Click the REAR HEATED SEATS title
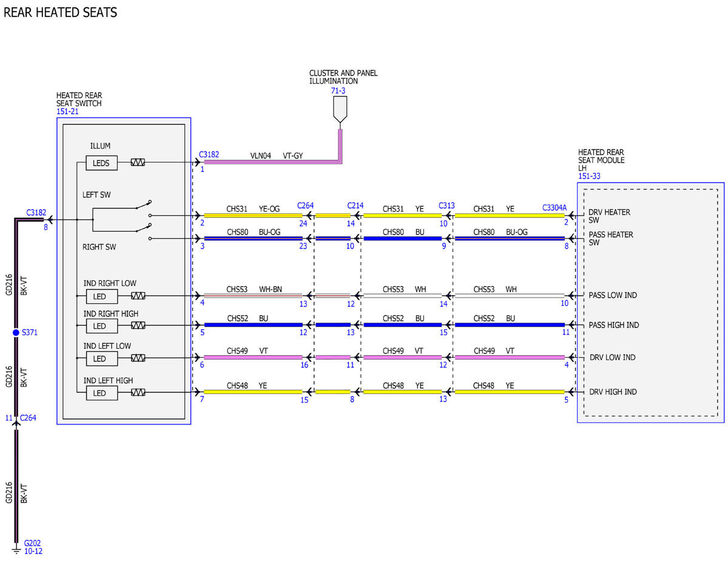 click(x=60, y=12)
